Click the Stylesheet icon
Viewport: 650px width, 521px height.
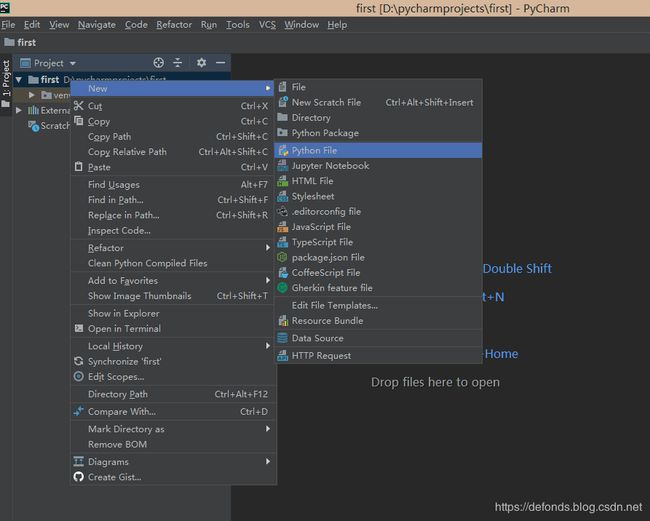pos(283,196)
